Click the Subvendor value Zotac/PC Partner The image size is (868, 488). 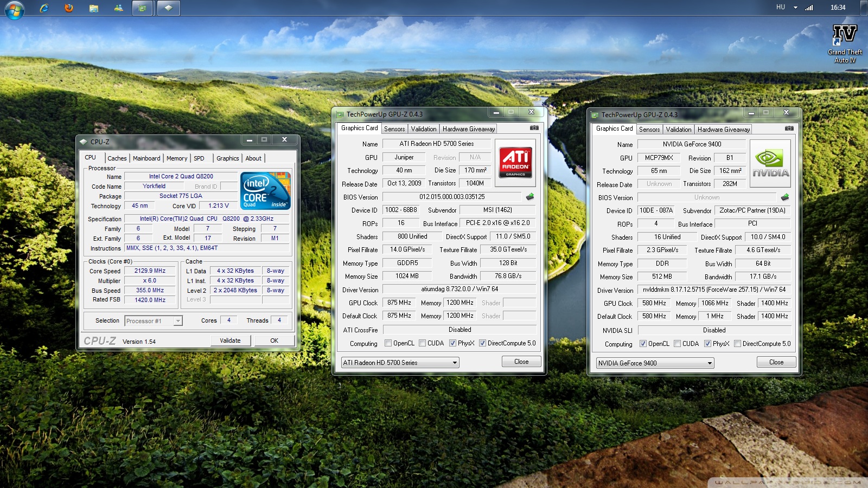[752, 210]
